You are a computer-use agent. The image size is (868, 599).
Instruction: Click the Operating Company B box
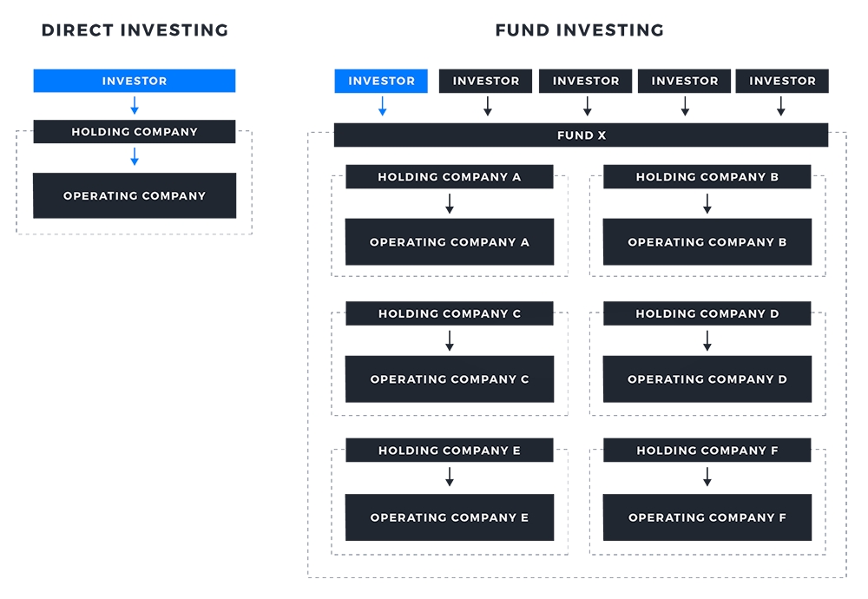pyautogui.click(x=707, y=242)
